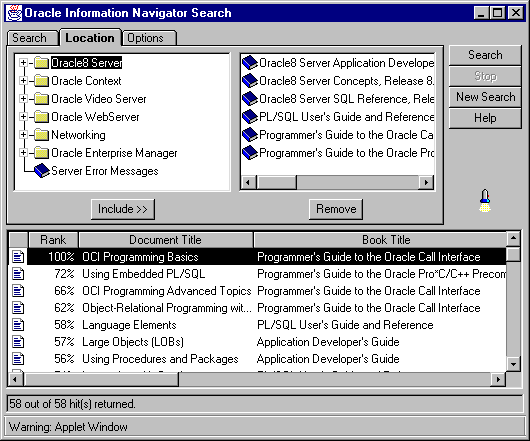Click book icon for Oracle8 Server Concepts
This screenshot has width=530, height=441.
click(x=250, y=81)
